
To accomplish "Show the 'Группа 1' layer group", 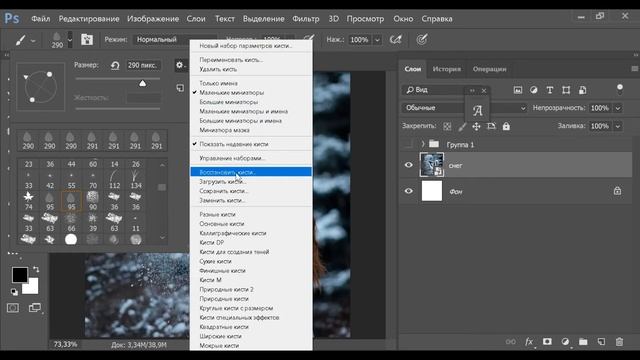I will pos(408,144).
